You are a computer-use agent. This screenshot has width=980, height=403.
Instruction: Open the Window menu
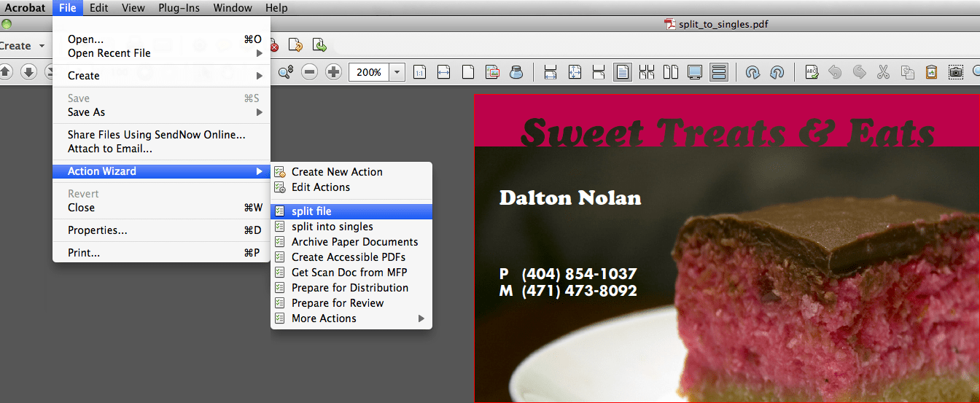233,8
